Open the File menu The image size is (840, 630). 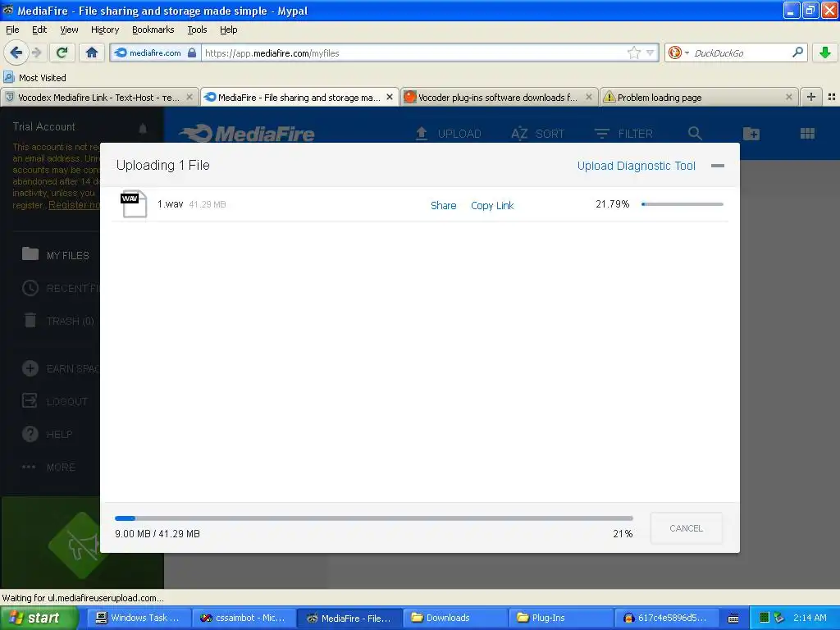(12, 30)
